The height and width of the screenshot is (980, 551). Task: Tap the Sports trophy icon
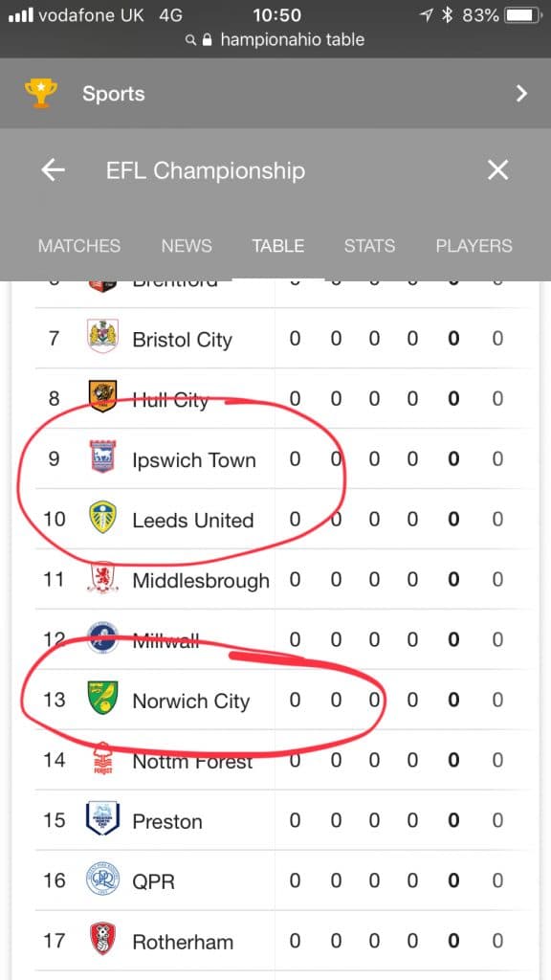(x=40, y=94)
